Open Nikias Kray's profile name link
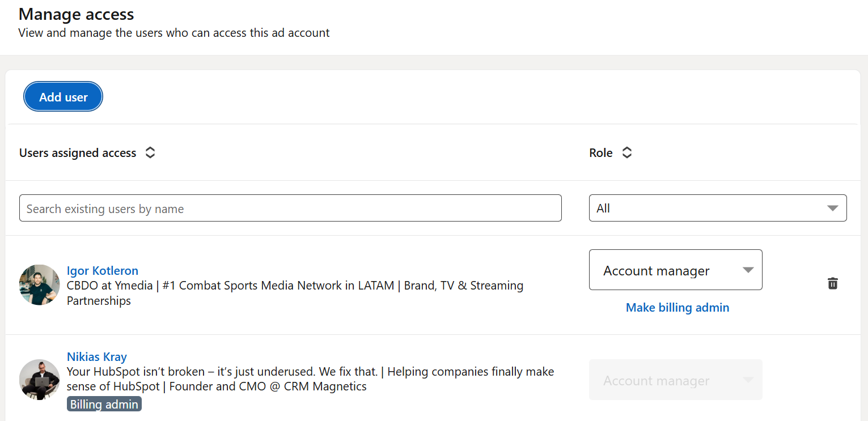This screenshot has width=868, height=421. pyautogui.click(x=97, y=357)
